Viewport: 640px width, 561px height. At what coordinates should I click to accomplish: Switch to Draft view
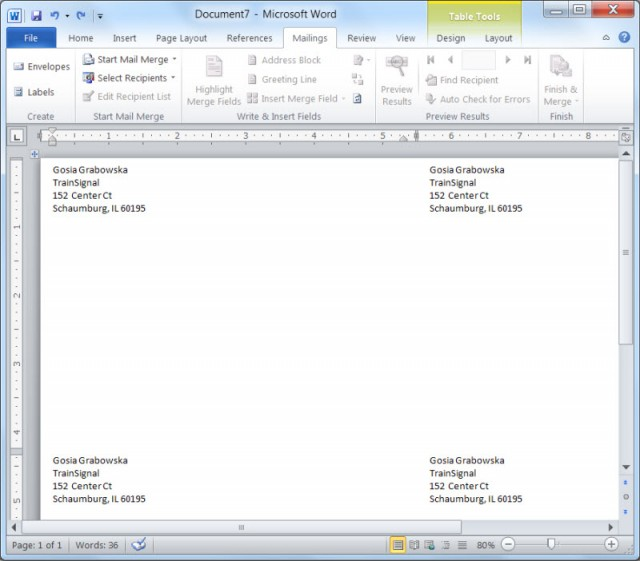[462, 545]
